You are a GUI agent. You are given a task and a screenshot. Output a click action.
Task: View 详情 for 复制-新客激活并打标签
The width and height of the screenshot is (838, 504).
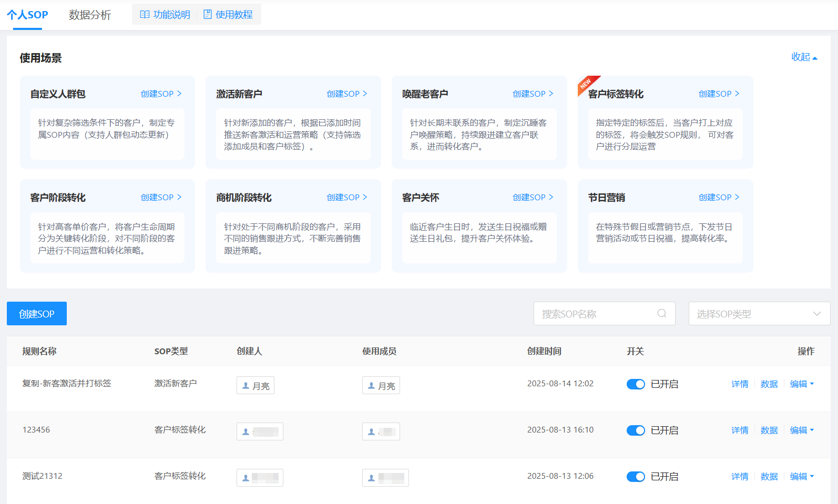tap(740, 384)
